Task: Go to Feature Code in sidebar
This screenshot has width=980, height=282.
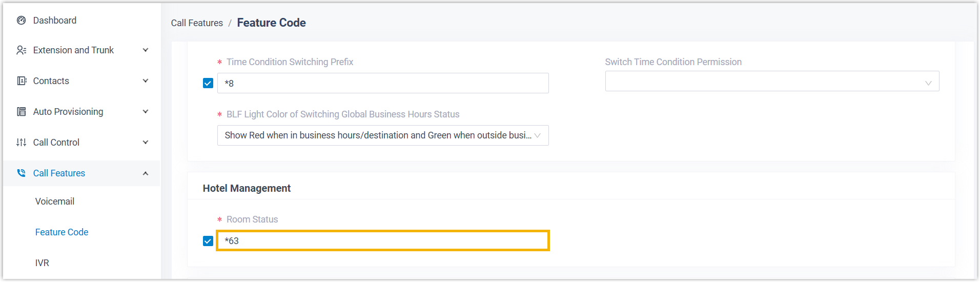Action: point(62,232)
